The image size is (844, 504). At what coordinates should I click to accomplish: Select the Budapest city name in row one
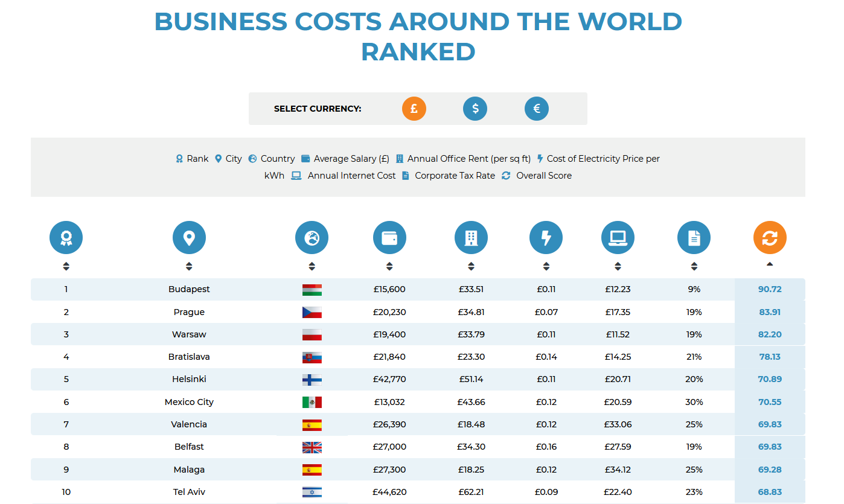pos(189,289)
